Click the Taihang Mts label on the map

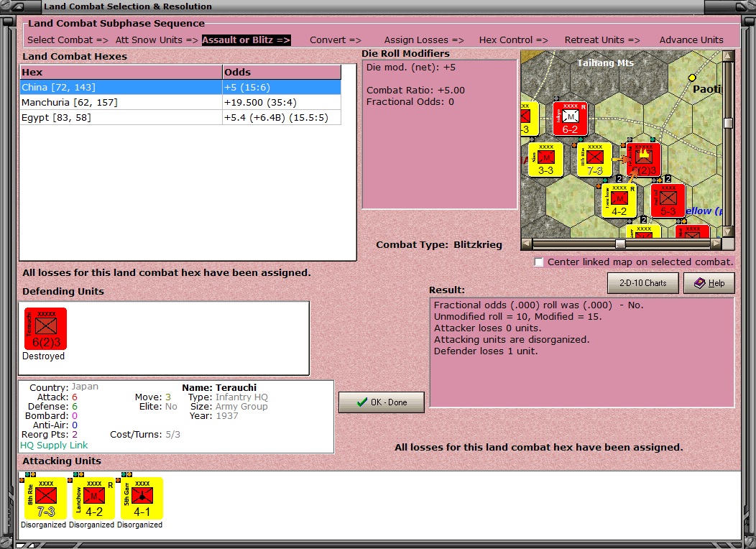pyautogui.click(x=606, y=63)
